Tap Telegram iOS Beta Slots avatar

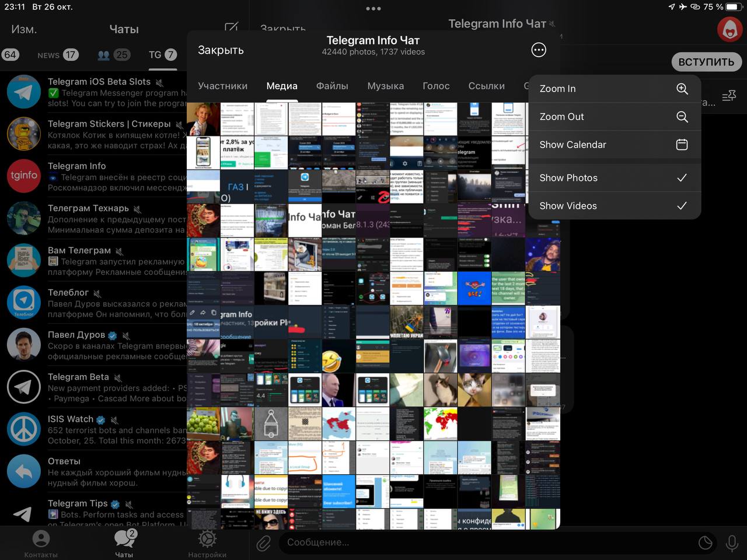tap(24, 92)
